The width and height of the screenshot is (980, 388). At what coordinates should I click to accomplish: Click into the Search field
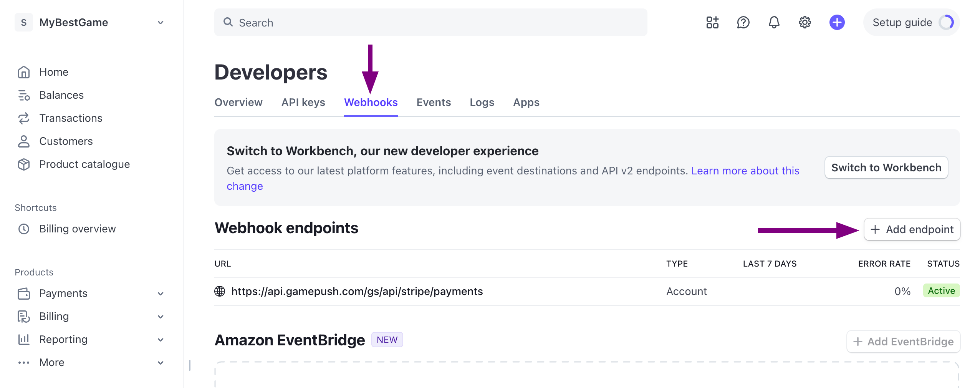[430, 22]
